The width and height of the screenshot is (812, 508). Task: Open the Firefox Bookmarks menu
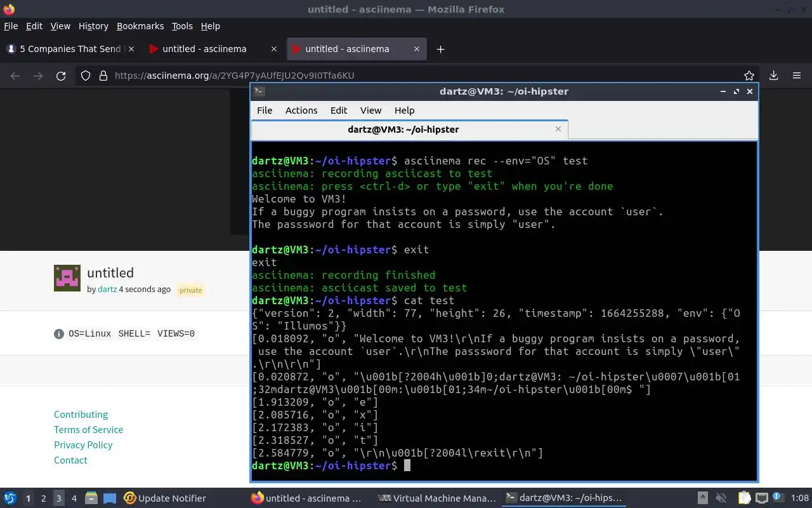tap(140, 26)
